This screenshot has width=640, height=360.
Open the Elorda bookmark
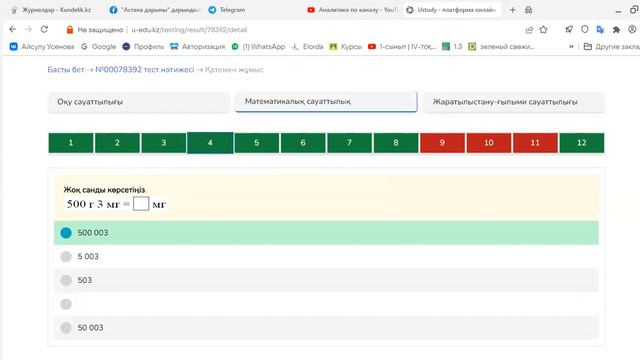(307, 47)
